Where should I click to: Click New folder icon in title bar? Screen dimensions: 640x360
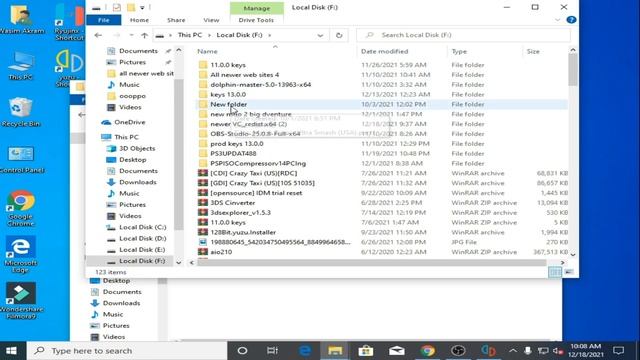pos(131,7)
